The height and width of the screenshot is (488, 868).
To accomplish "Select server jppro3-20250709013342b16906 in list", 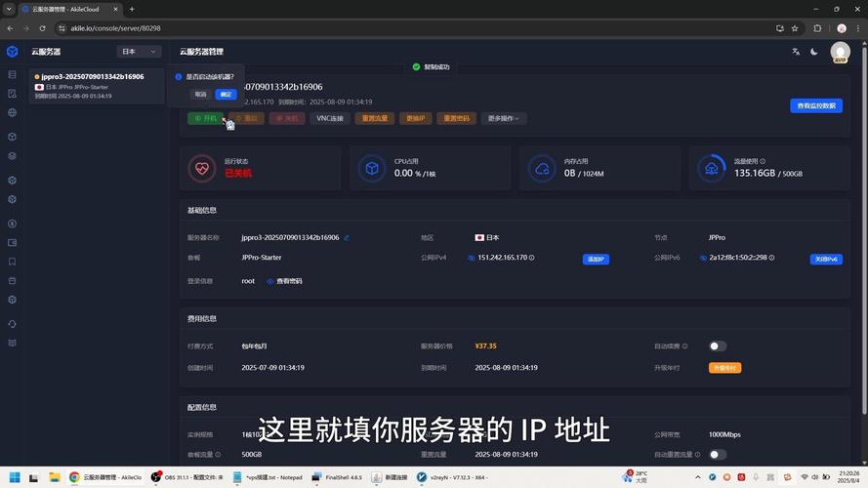I will 97,86.
